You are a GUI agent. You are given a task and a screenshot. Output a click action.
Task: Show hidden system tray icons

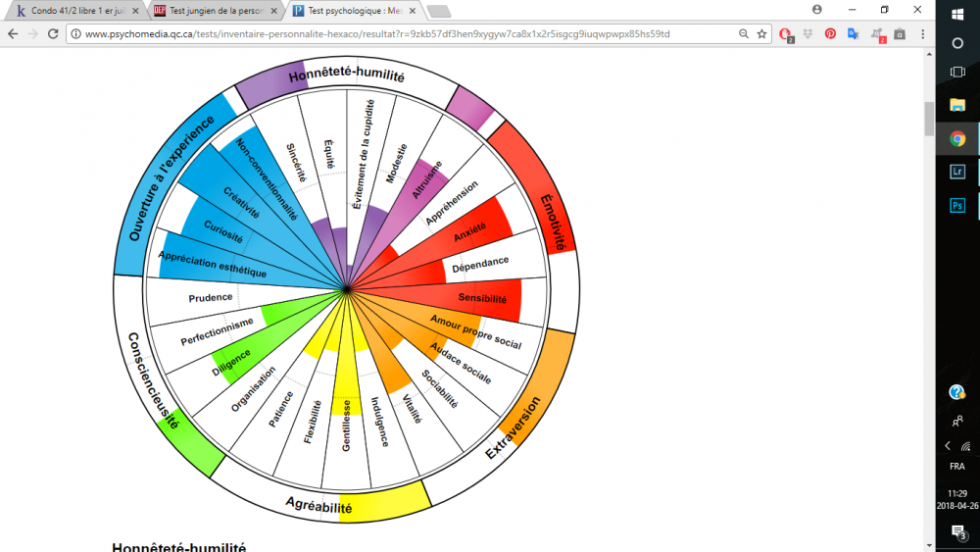[948, 445]
